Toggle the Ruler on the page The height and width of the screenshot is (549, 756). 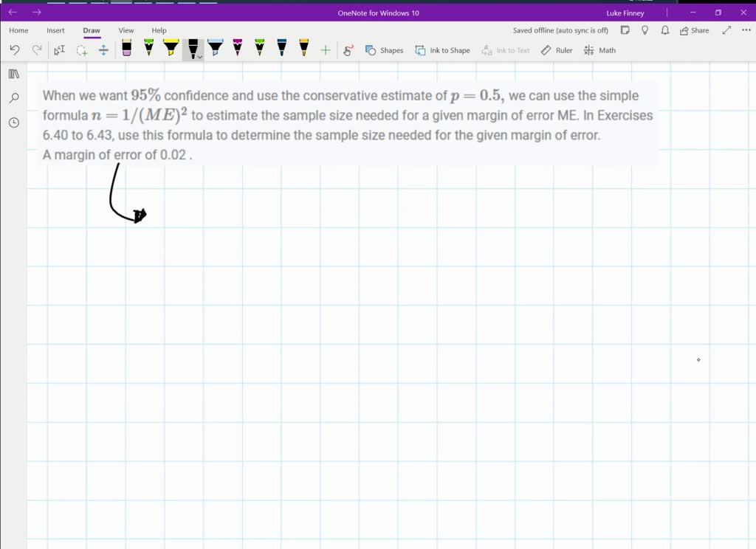(x=557, y=50)
